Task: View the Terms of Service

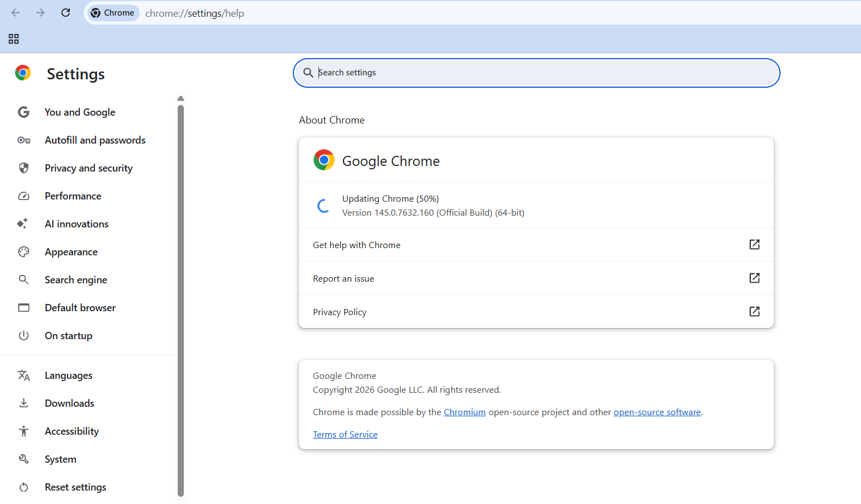Action: click(345, 434)
